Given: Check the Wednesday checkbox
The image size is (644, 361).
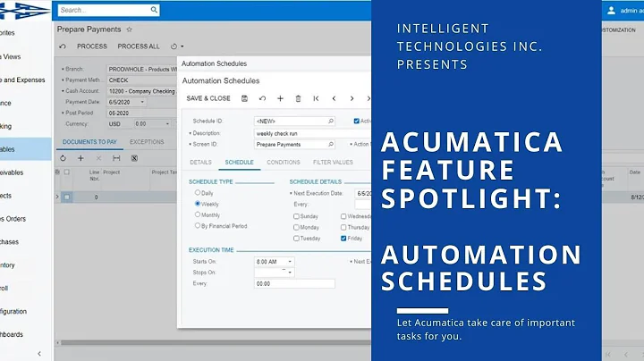Looking at the screenshot, I should coord(343,216).
